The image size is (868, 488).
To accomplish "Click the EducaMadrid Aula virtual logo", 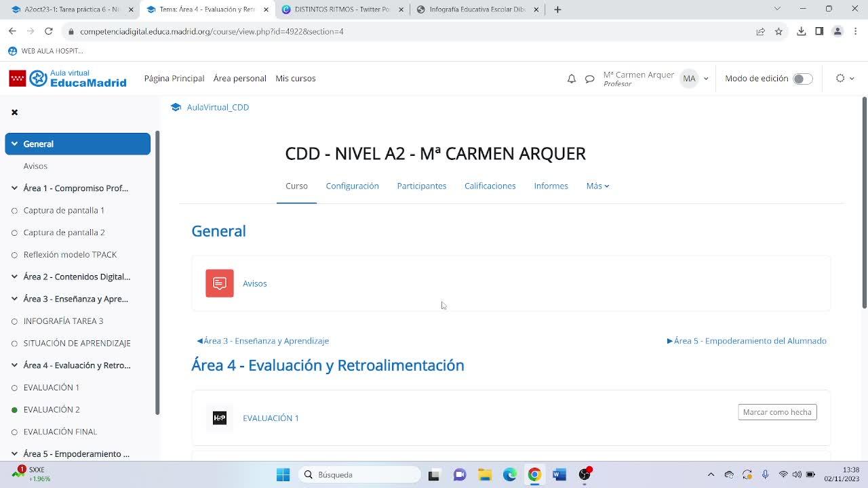I will pyautogui.click(x=68, y=79).
